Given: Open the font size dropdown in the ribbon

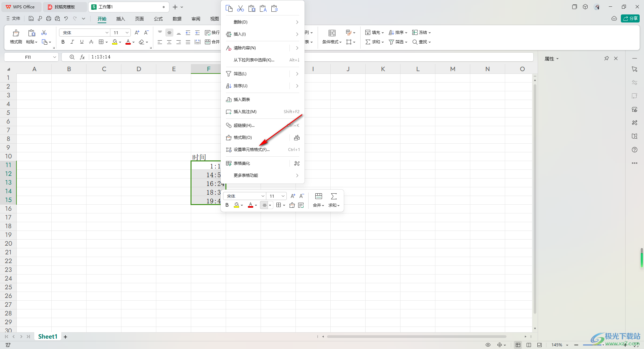Looking at the screenshot, I should pyautogui.click(x=127, y=33).
